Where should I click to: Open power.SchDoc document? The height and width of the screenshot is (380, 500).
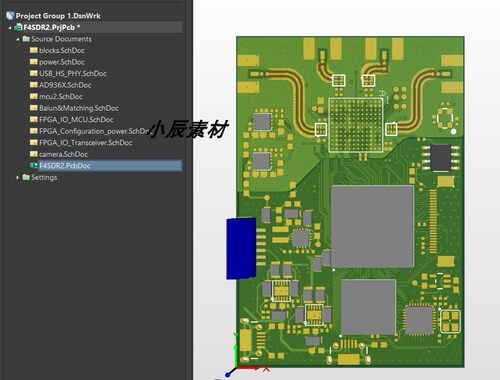62,62
